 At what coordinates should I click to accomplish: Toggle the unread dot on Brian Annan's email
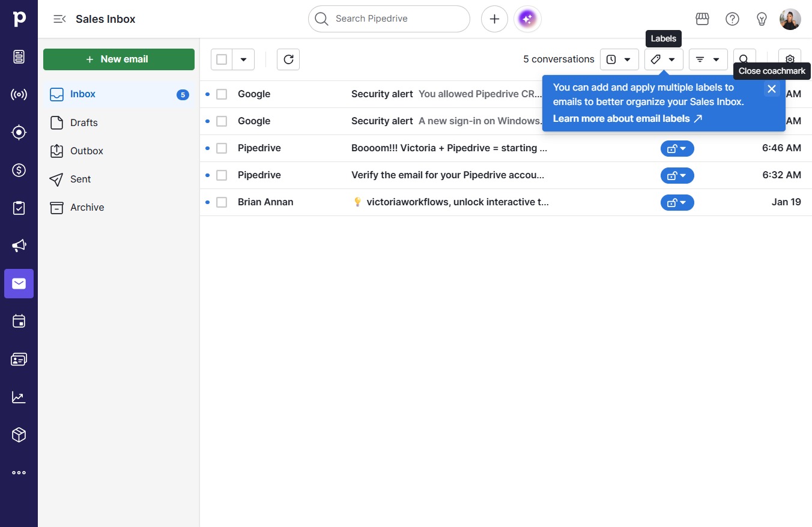(207, 202)
